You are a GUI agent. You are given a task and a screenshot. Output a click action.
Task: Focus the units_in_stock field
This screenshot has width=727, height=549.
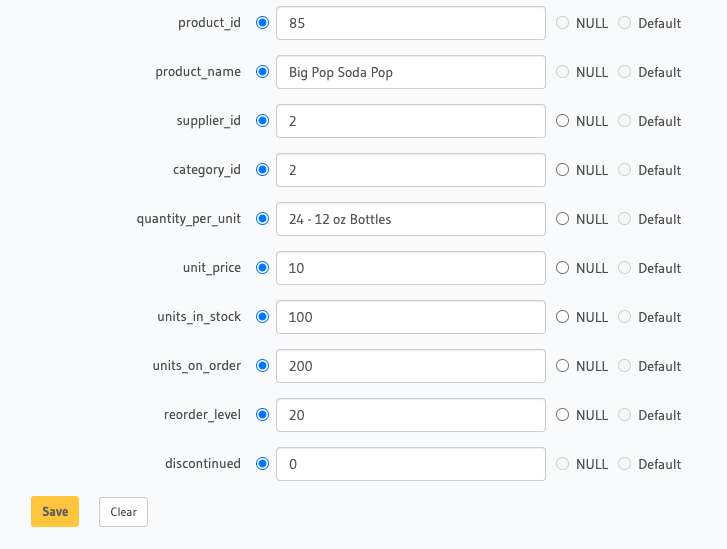pos(410,317)
